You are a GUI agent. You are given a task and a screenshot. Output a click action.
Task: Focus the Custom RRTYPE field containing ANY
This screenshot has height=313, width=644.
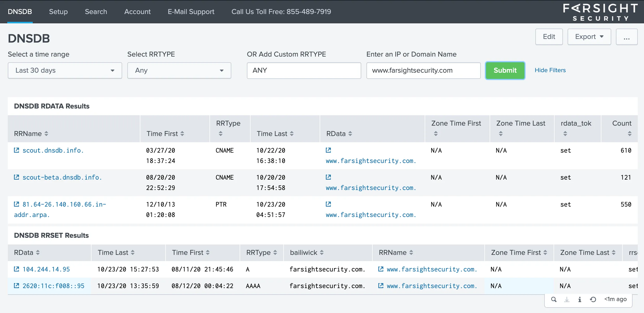point(304,70)
